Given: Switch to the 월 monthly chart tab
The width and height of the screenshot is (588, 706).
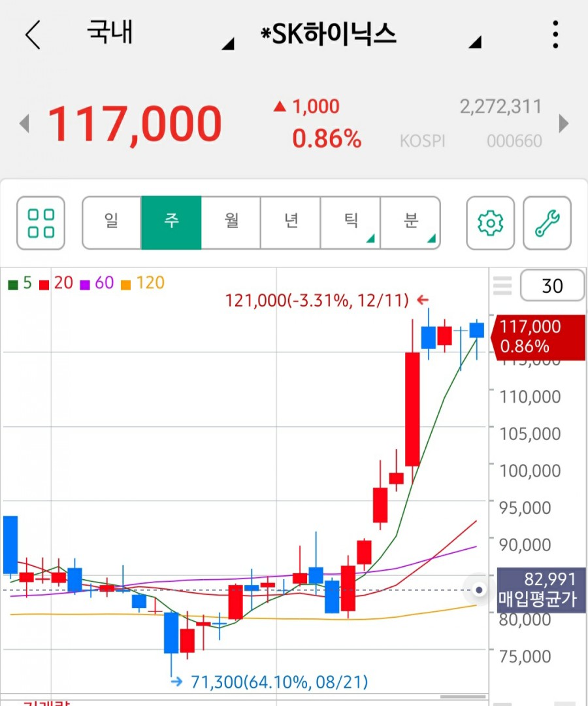Looking at the screenshot, I should [231, 223].
